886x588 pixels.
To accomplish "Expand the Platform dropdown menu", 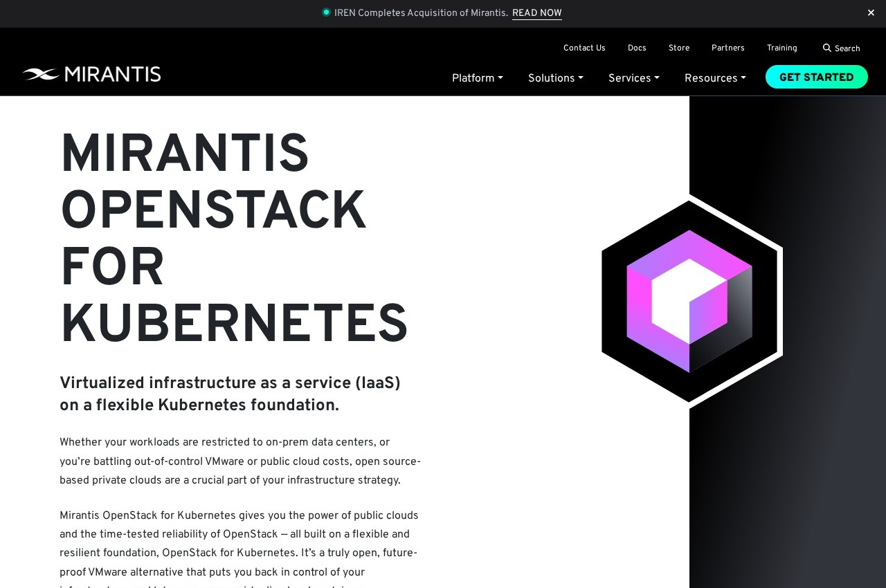I will (x=478, y=78).
